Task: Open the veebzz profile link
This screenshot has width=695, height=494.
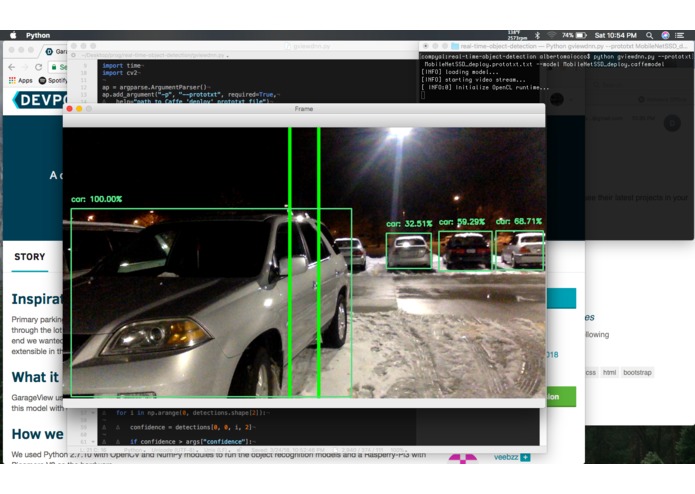Action: click(506, 457)
